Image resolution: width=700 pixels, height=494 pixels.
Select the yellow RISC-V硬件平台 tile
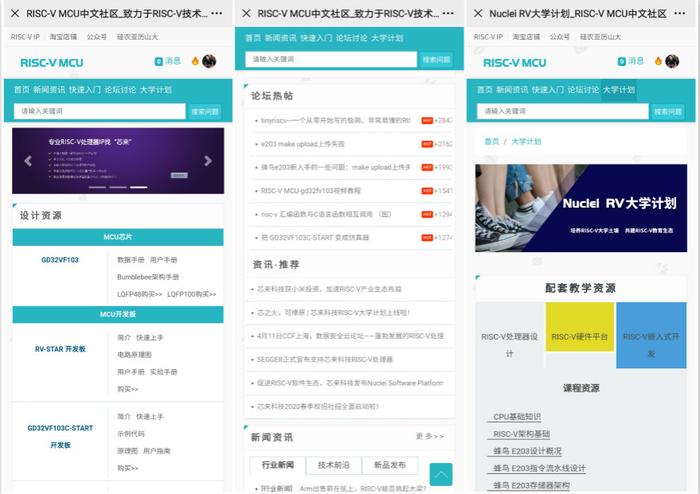click(x=579, y=327)
